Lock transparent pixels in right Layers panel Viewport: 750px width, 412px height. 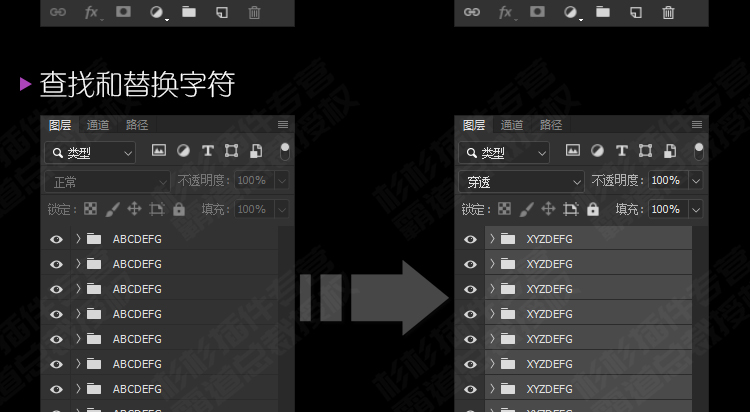click(504, 209)
